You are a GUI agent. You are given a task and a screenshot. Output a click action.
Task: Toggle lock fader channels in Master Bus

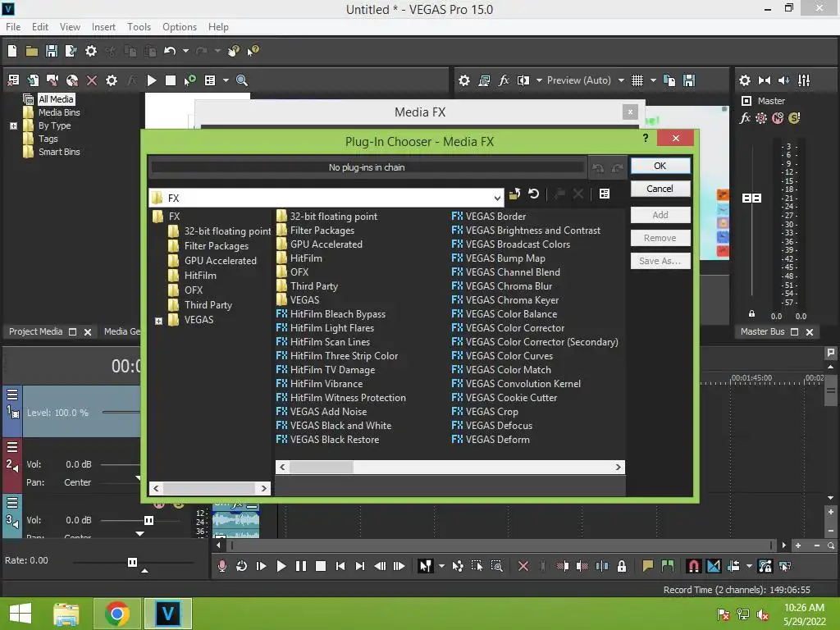click(x=751, y=314)
